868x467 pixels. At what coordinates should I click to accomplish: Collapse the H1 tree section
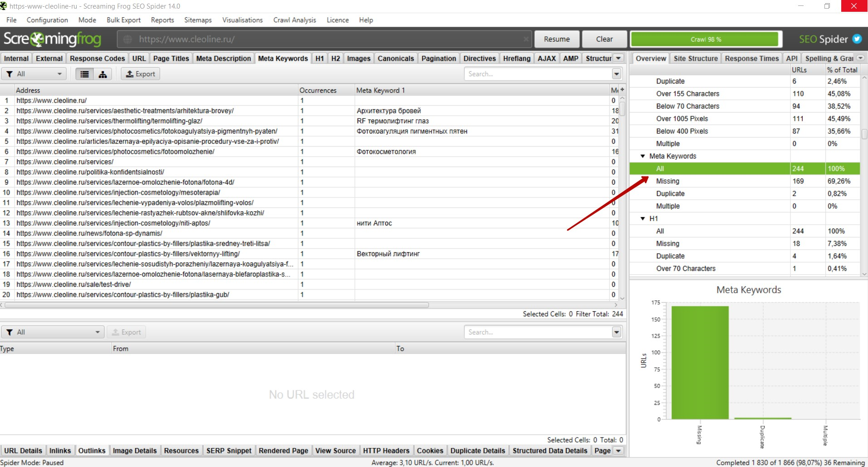642,219
